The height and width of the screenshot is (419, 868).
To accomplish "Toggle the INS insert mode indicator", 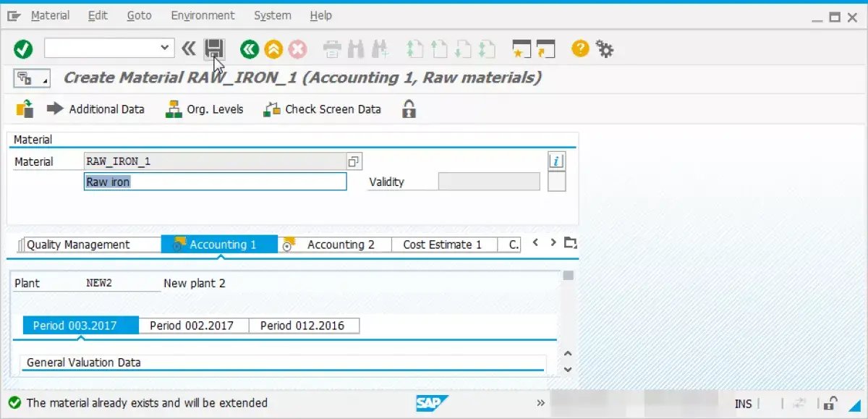I will click(744, 404).
